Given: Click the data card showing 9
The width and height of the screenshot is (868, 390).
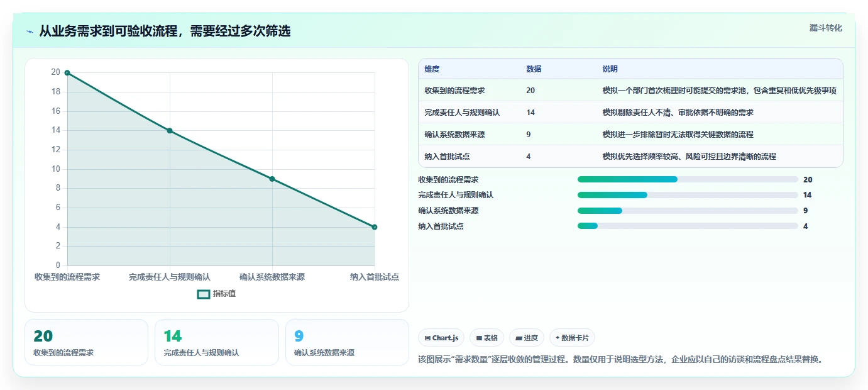Looking at the screenshot, I should (347, 342).
